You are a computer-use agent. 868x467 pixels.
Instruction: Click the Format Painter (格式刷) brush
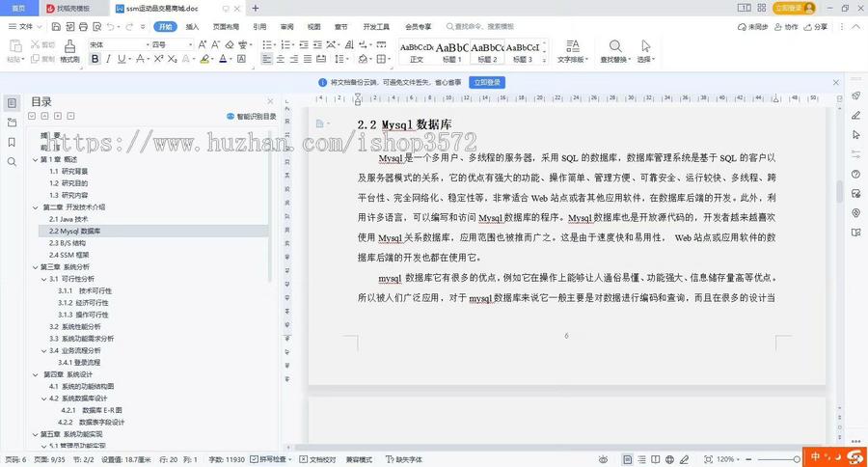click(69, 50)
